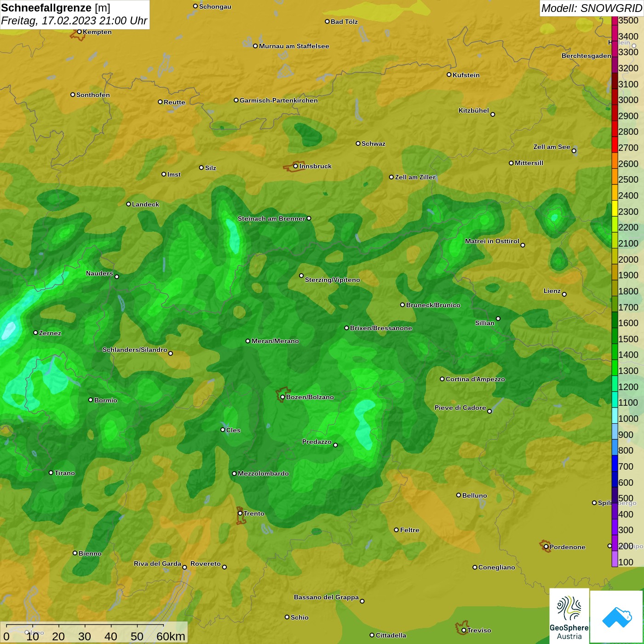Click the Pieve di Cadore label
This screenshot has width=644, height=644.
click(460, 408)
